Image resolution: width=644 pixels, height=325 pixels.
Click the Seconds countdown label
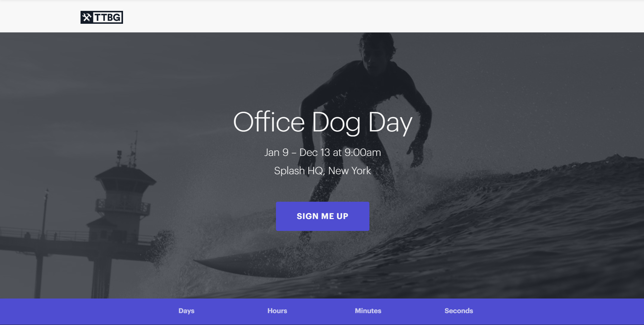coord(459,311)
